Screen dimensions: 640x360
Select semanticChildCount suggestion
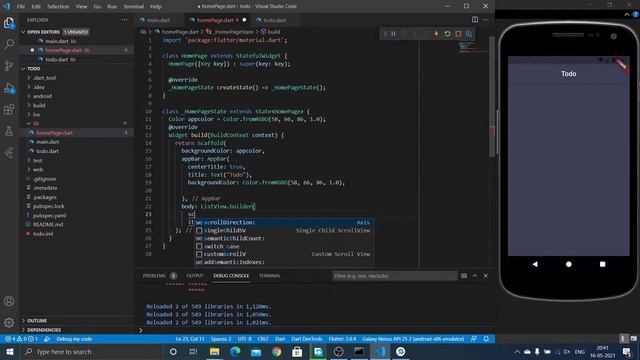click(x=284, y=238)
